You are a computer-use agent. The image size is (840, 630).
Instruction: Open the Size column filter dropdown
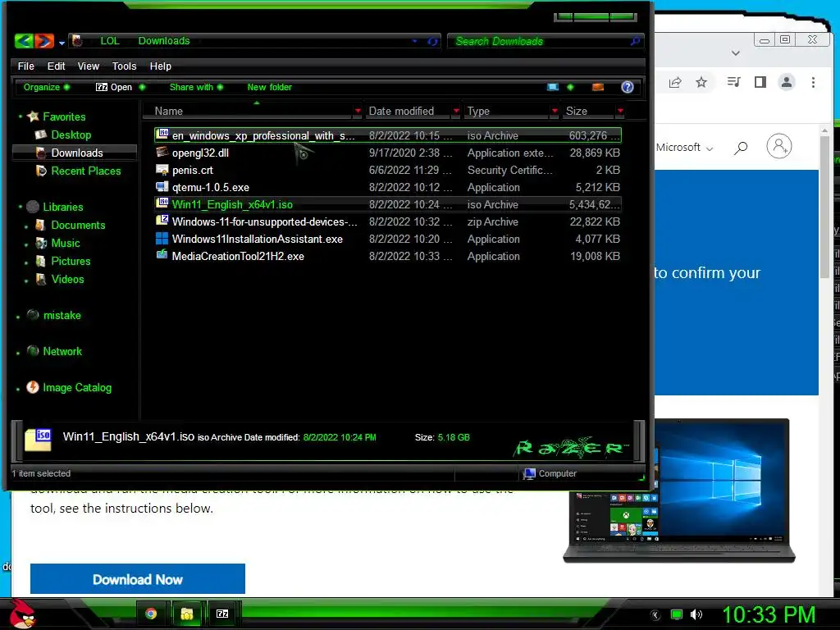[620, 111]
